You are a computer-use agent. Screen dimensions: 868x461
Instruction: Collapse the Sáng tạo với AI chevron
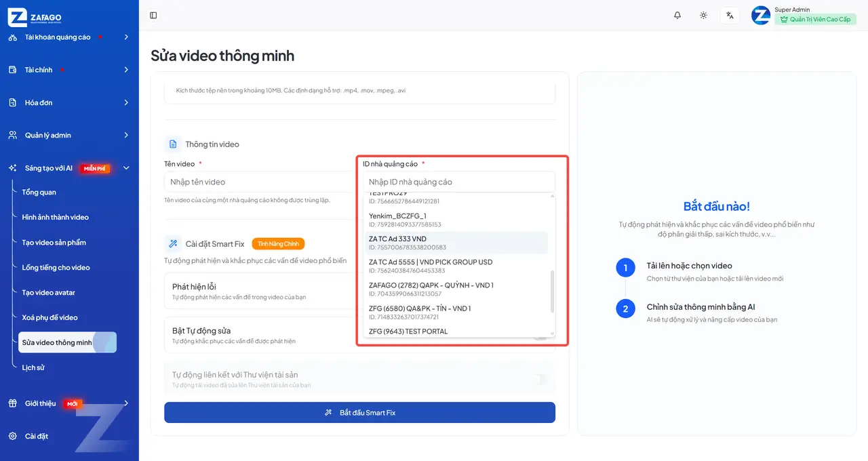pyautogui.click(x=126, y=168)
